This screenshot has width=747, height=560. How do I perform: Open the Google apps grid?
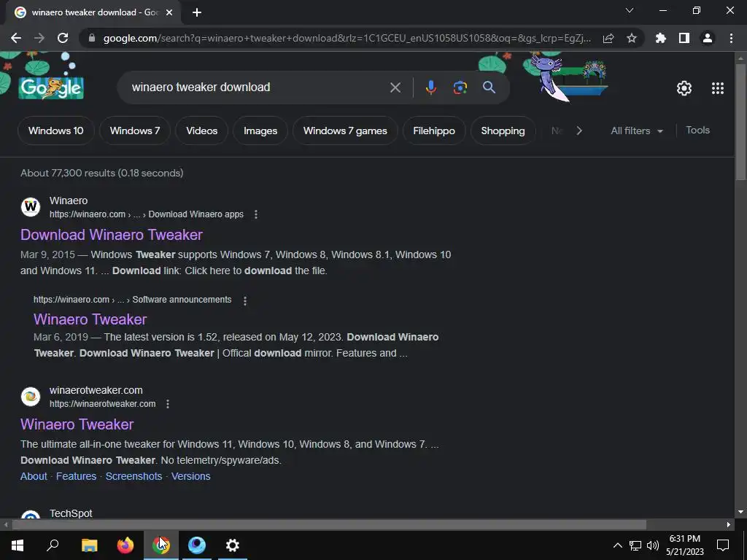coord(718,88)
